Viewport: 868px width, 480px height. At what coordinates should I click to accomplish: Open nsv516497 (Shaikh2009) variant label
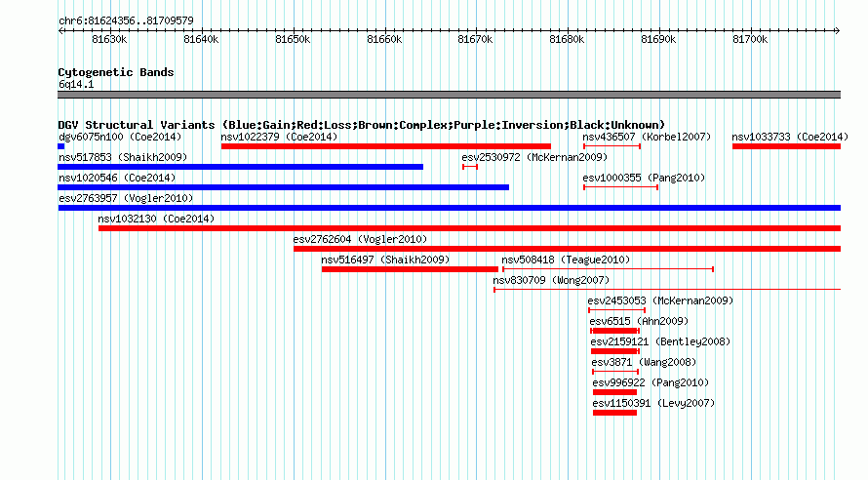click(385, 260)
